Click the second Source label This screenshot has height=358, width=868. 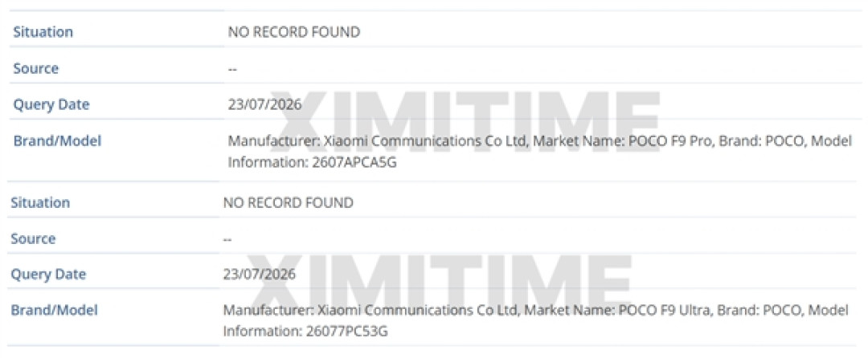[33, 238]
